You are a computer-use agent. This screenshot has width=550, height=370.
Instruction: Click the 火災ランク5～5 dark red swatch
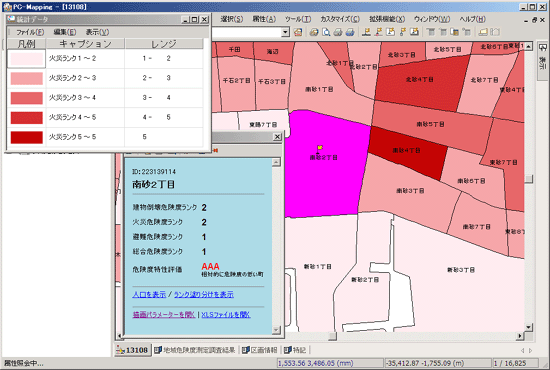[27, 137]
